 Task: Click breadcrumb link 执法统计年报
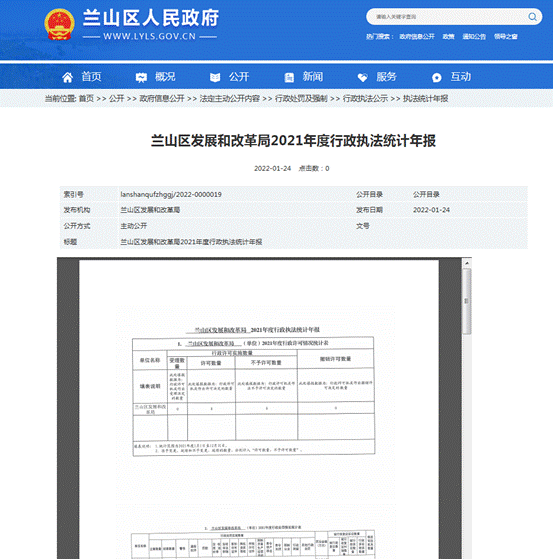click(x=425, y=98)
